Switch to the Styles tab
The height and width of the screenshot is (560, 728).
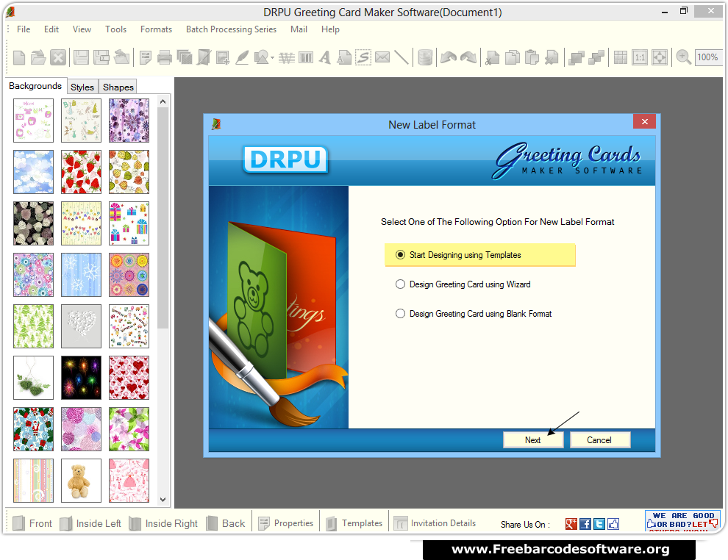(82, 87)
